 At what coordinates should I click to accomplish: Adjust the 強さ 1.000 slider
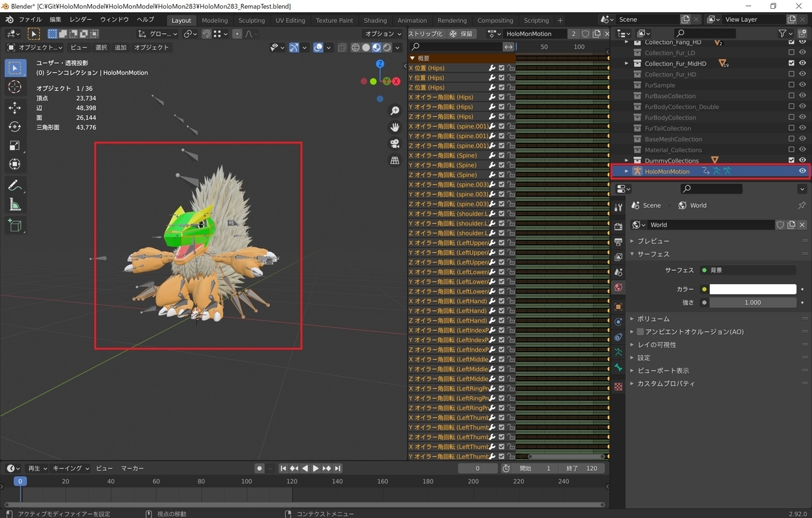[x=752, y=302]
